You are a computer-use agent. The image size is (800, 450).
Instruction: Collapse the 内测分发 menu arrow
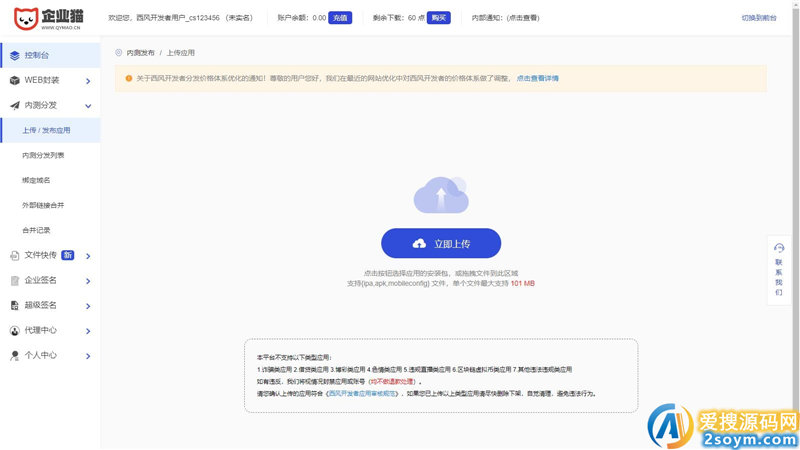tap(88, 105)
